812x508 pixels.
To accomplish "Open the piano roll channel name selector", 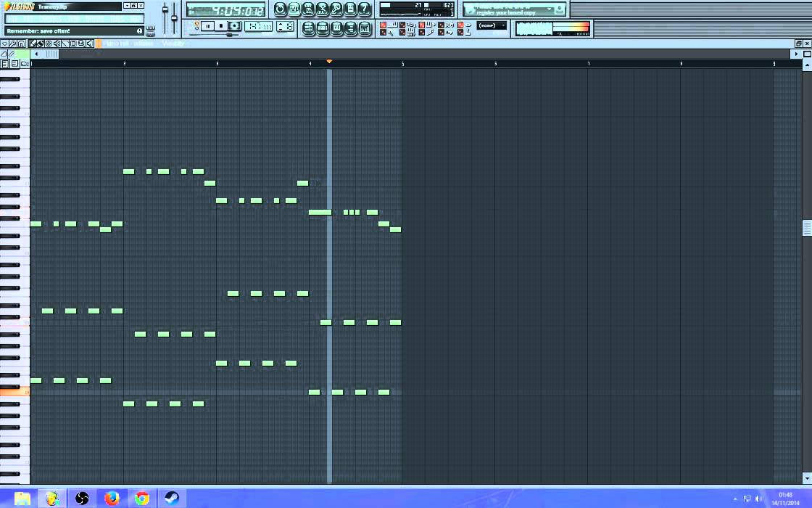I will click(128, 44).
